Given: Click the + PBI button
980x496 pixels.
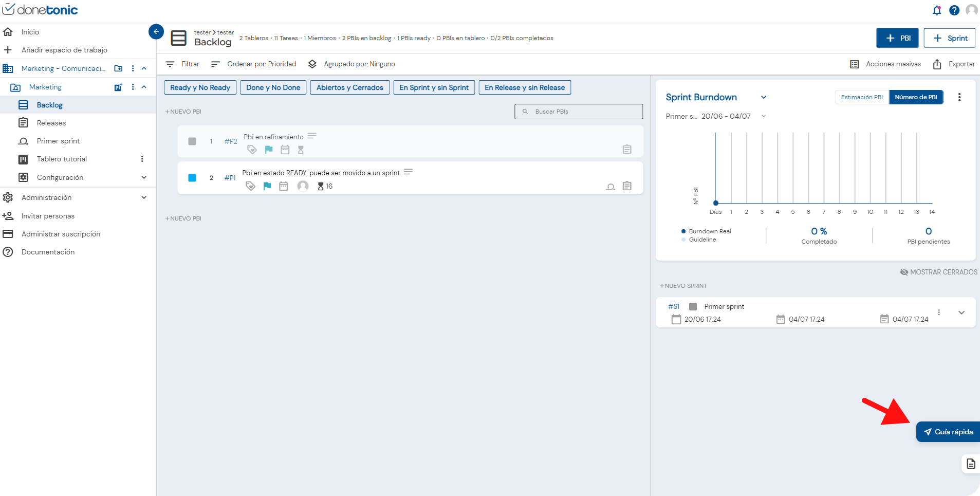Looking at the screenshot, I should click(897, 38).
